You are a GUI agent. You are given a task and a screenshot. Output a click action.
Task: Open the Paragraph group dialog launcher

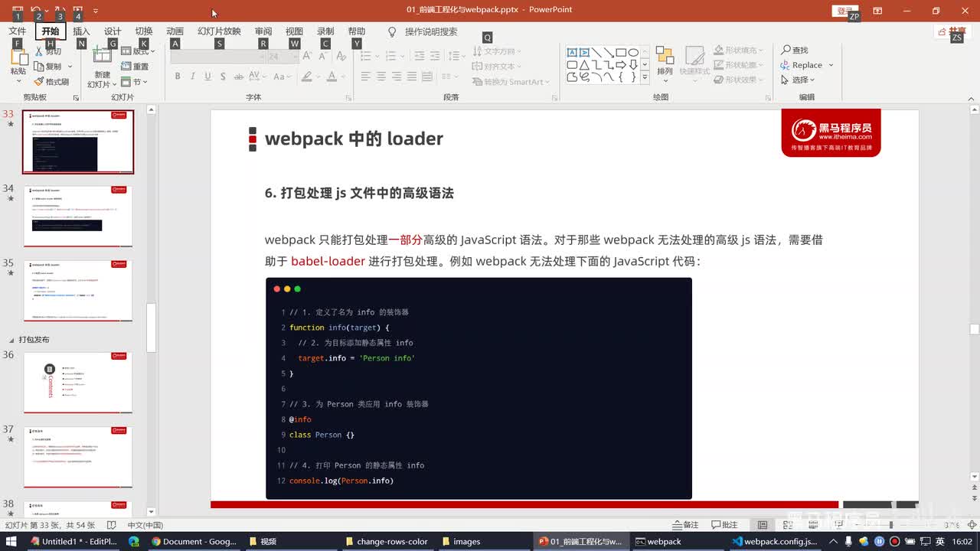pos(554,98)
